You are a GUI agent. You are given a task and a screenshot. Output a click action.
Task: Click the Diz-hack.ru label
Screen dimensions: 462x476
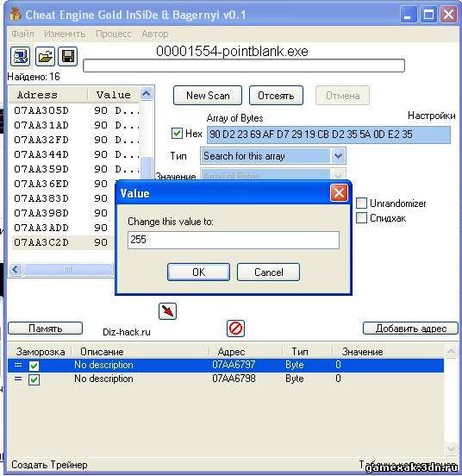click(127, 332)
